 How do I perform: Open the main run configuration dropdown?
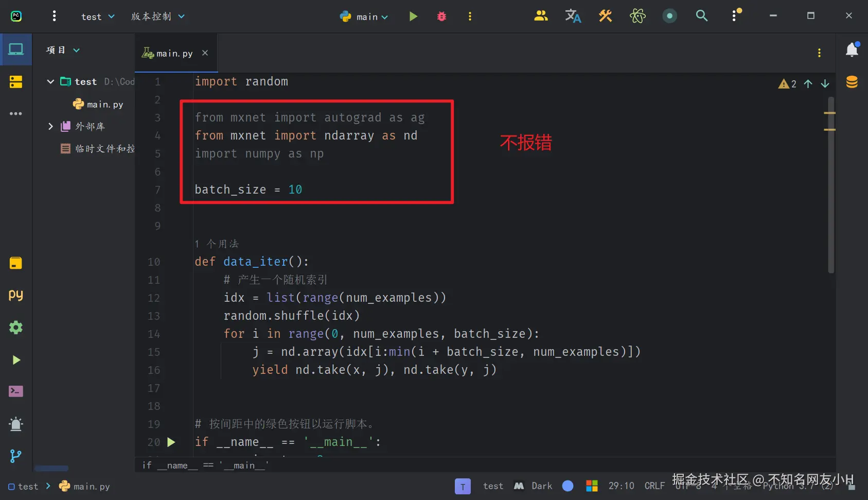364,17
